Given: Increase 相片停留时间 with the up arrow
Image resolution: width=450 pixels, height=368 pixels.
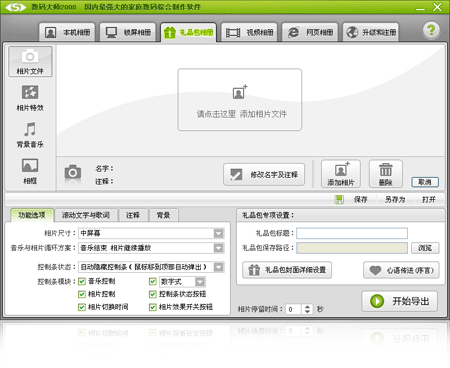Looking at the screenshot, I should pyautogui.click(x=307, y=307).
